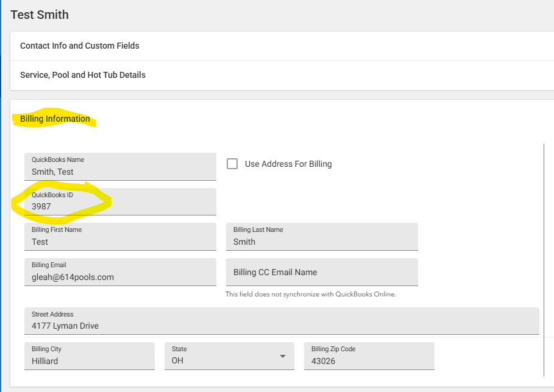Click the Billing CC Email Name field
The width and height of the screenshot is (554, 392).
[321, 272]
